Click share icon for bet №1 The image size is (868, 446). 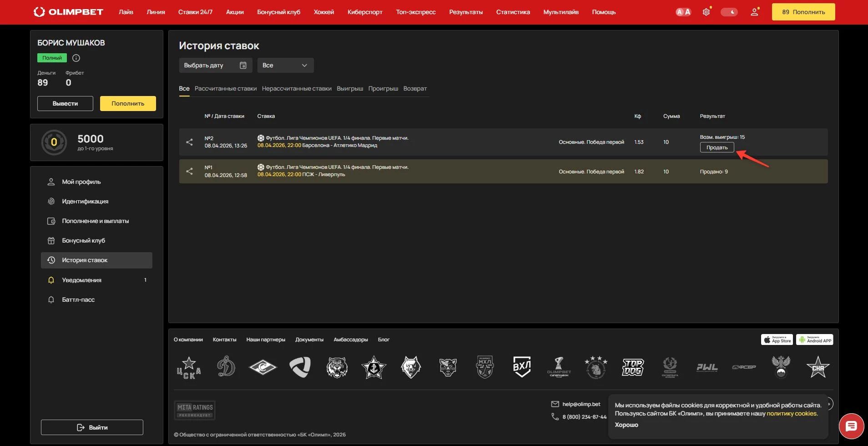pos(189,171)
